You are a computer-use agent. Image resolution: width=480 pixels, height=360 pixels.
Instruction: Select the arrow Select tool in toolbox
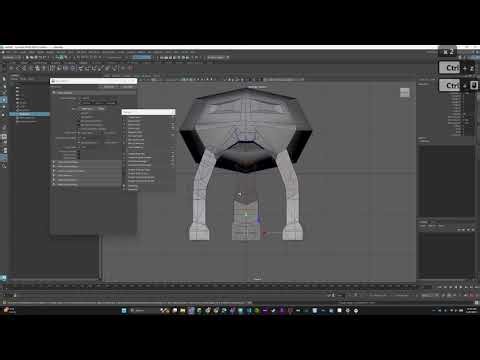click(4, 79)
